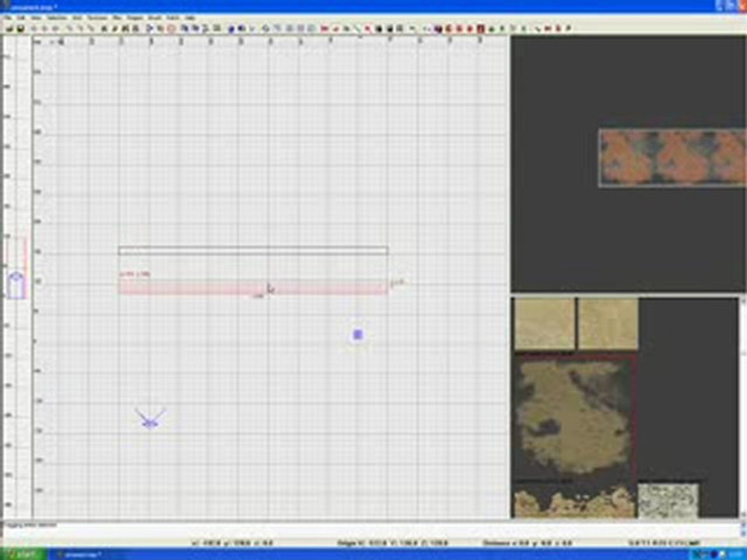This screenshot has width=747, height=560.
Task: Click the Save map floppy-disk icon
Action: click(20, 29)
